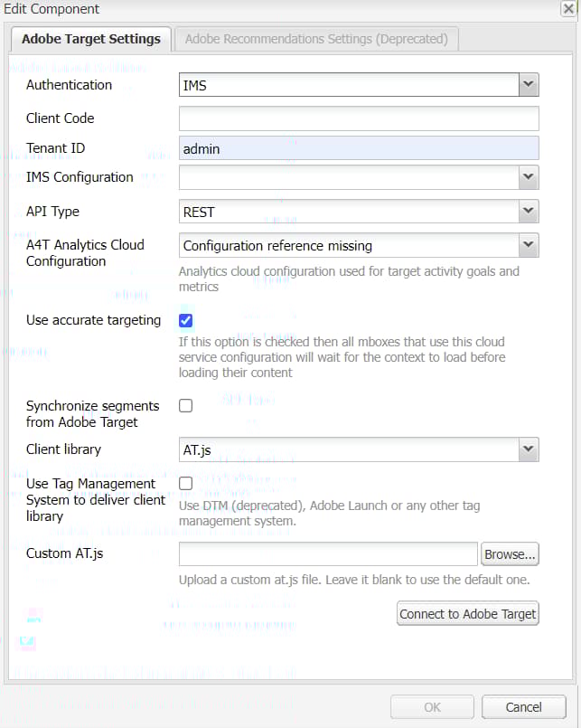
Task: Open the API Type dropdown arrow
Action: [529, 212]
